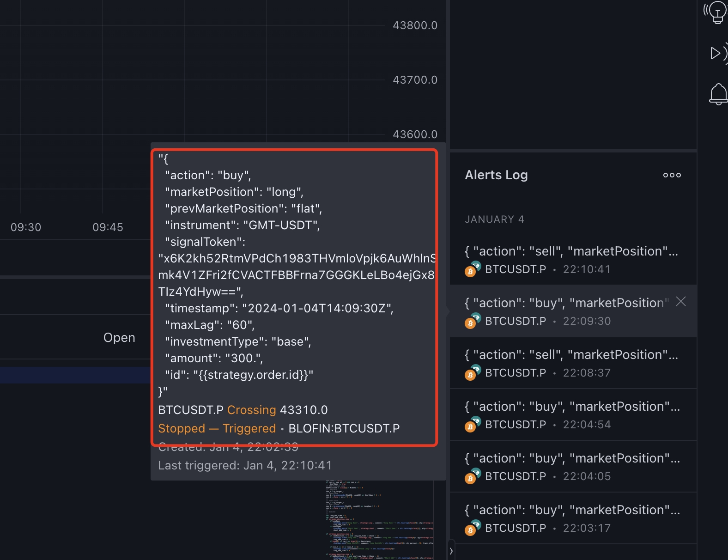Click the "amount": "300." line in the alert message
Image resolution: width=728 pixels, height=560 pixels.
click(214, 358)
